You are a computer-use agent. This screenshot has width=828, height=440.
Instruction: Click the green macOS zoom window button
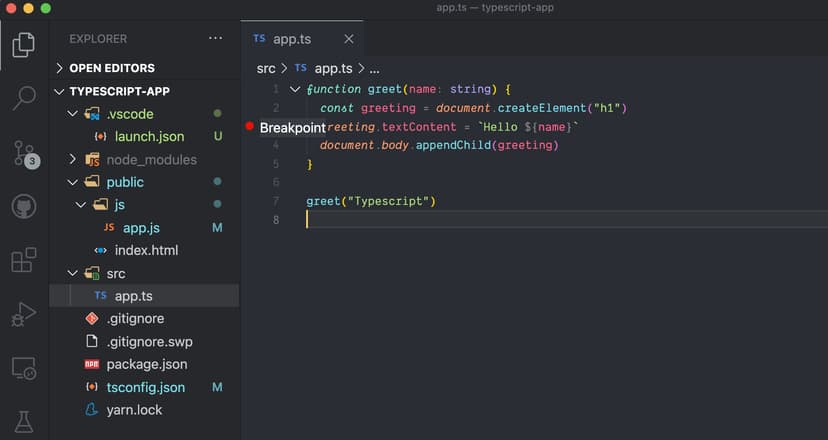(46, 8)
